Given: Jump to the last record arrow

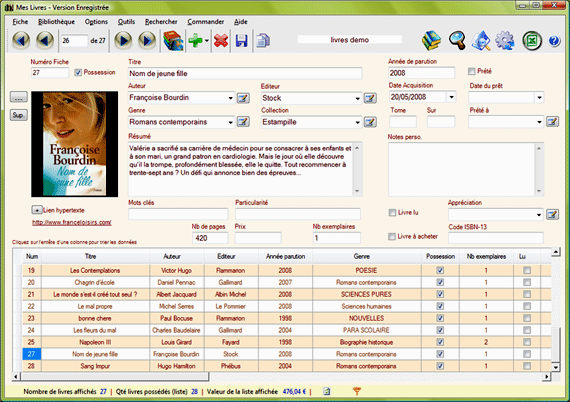Looking at the screenshot, I should pyautogui.click(x=147, y=40).
